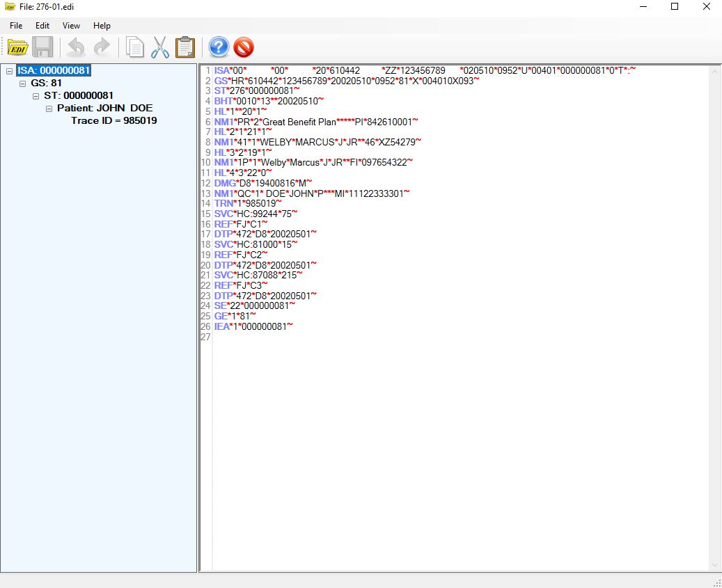Viewport: 722px width, 588px height.
Task: Click the application icon in title bar
Action: 10,7
